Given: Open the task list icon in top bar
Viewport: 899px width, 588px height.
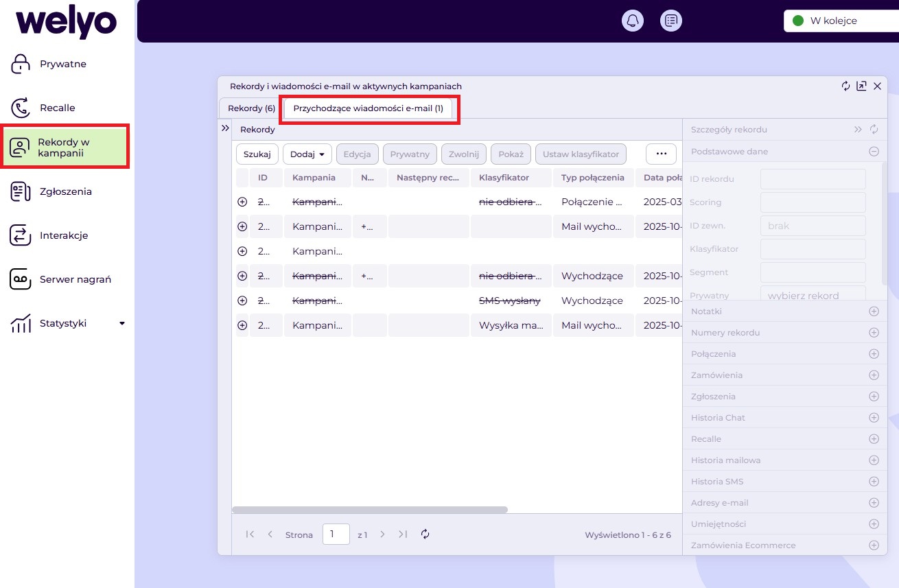Looking at the screenshot, I should (671, 21).
